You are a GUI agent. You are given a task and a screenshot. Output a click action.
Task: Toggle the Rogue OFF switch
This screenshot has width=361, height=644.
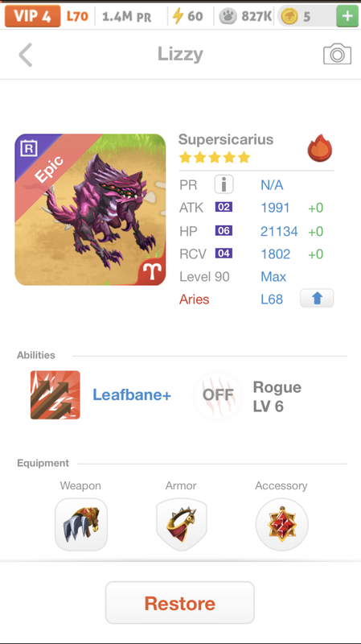[218, 396]
